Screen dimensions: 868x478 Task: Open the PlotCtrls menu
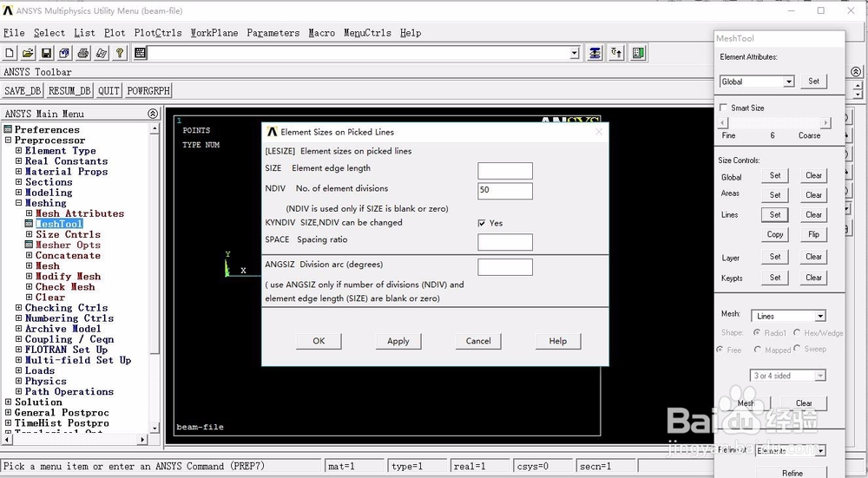pyautogui.click(x=158, y=33)
